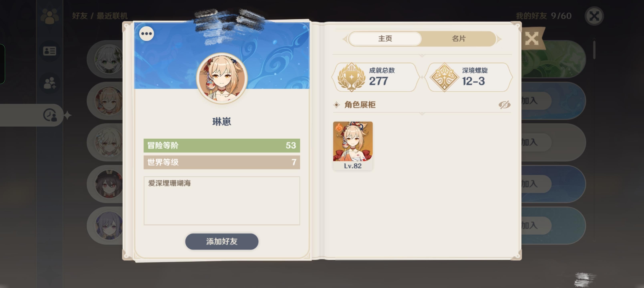Open the three-dot more options menu

(147, 33)
